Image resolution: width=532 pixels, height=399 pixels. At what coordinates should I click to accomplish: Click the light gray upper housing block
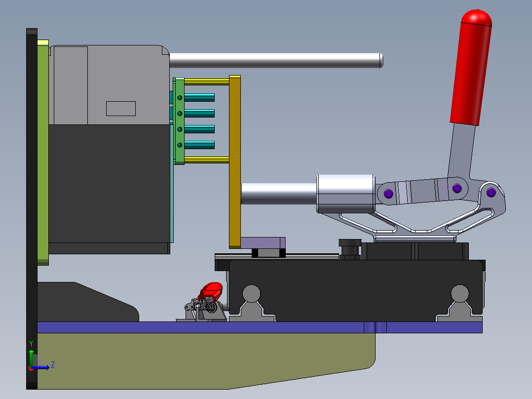[109, 85]
